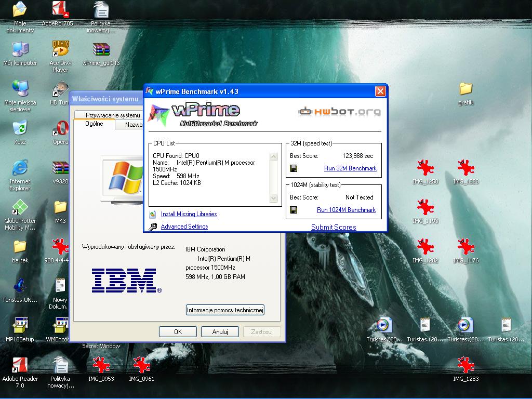The image size is (532, 399).
Task: Select the IMG_1250 image icon
Action: click(425, 172)
